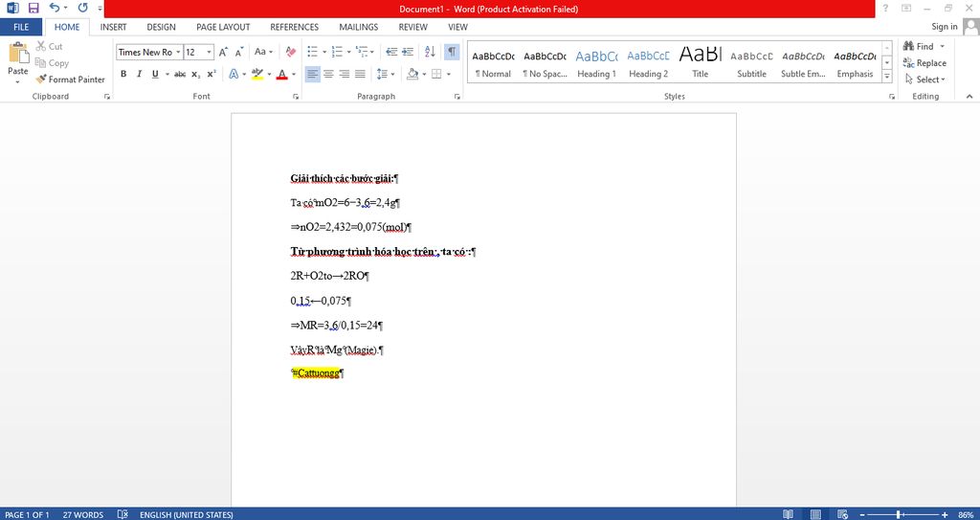The height and width of the screenshot is (520, 980).
Task: Click the Align Right icon
Action: point(344,74)
